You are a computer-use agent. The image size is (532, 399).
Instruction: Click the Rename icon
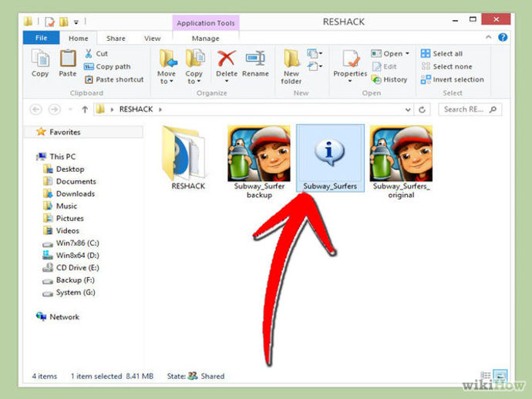tap(255, 59)
